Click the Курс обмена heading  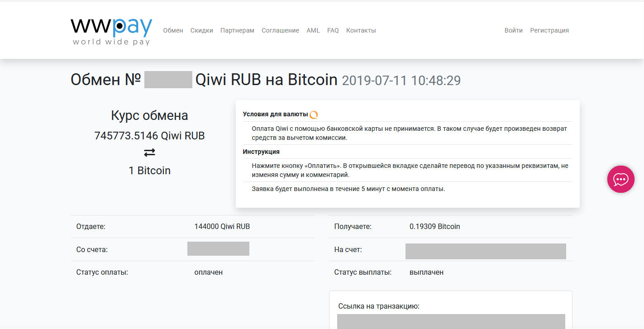[149, 115]
